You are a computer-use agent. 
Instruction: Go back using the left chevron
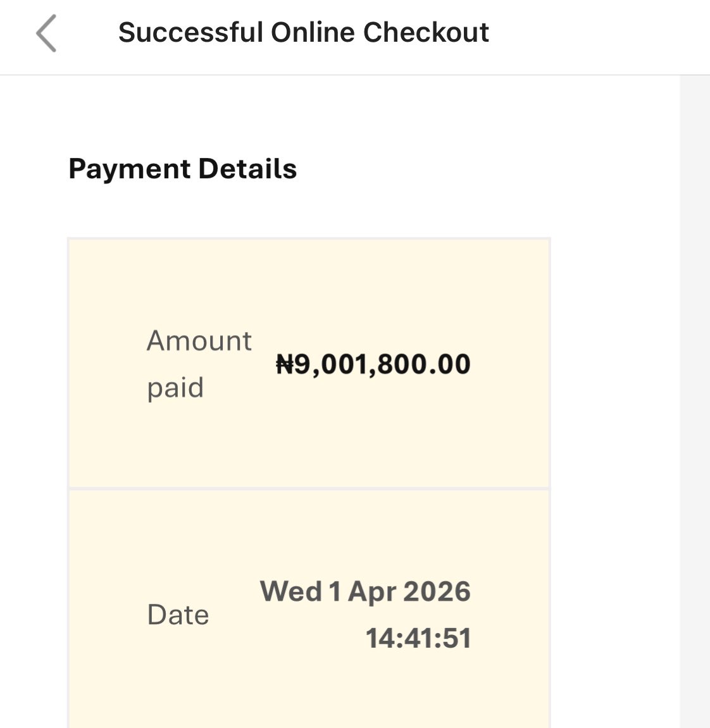point(46,33)
